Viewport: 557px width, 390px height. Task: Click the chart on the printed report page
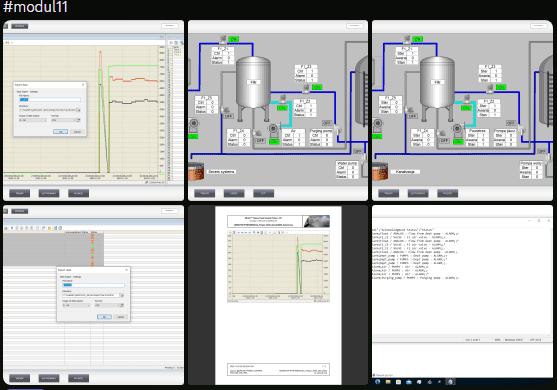coord(278,267)
